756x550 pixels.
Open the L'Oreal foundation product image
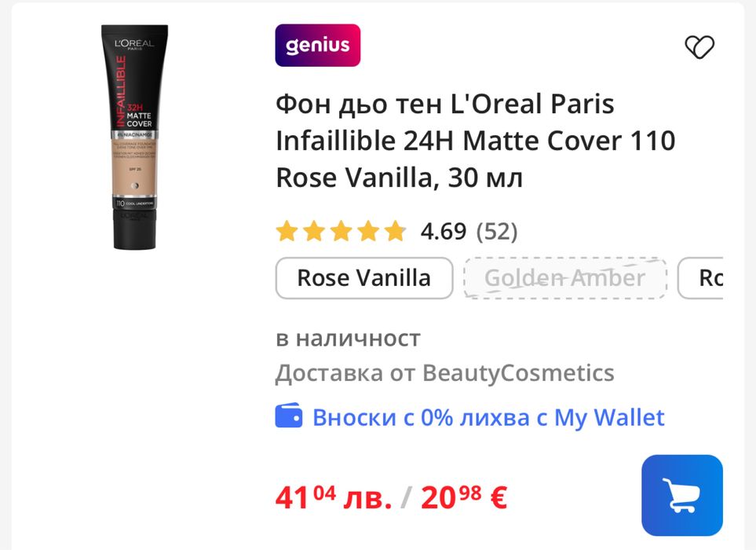coord(134,137)
